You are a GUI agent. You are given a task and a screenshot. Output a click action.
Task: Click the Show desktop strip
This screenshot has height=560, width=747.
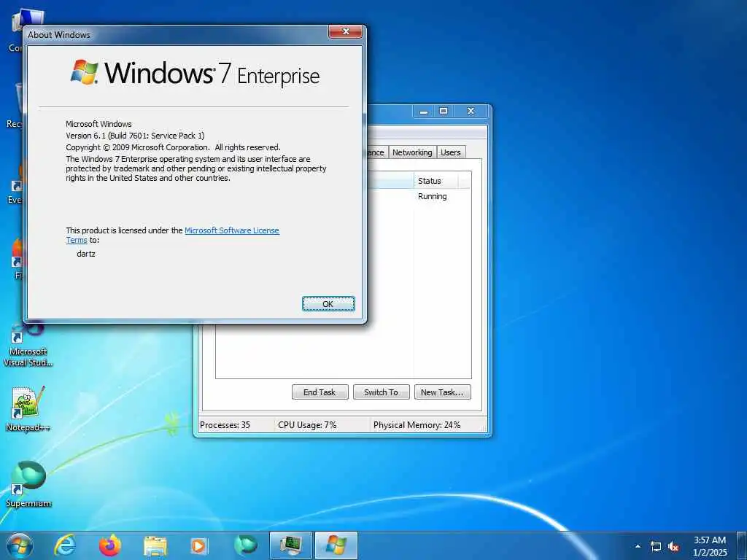click(742, 545)
